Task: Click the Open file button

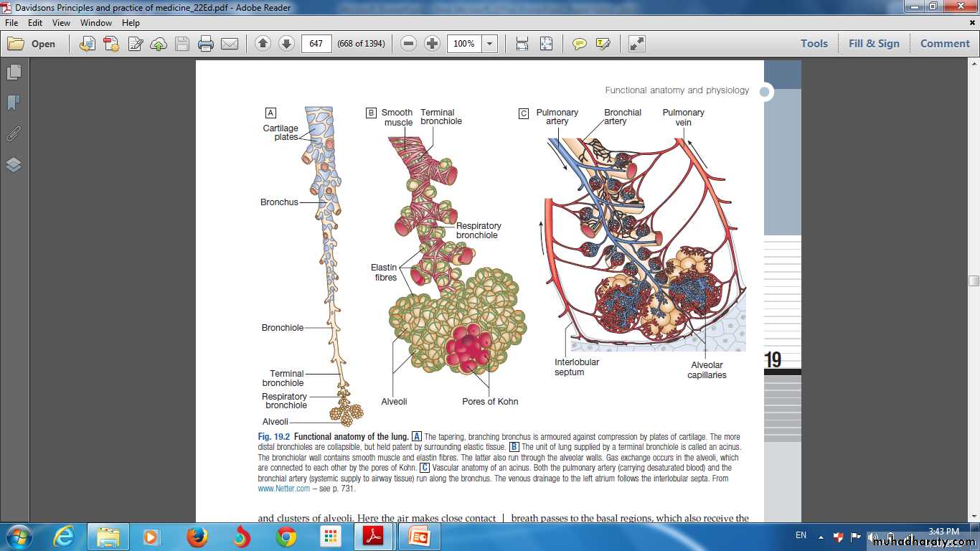Action: (x=32, y=44)
